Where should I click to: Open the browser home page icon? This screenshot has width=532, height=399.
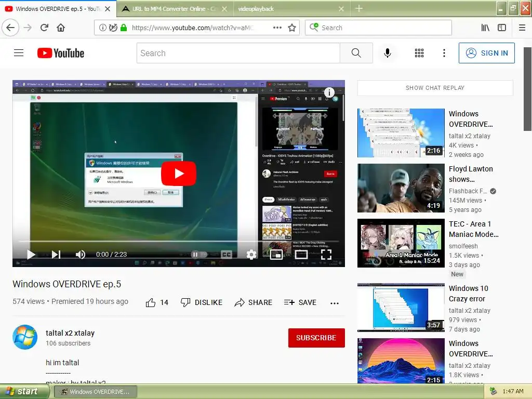61,28
